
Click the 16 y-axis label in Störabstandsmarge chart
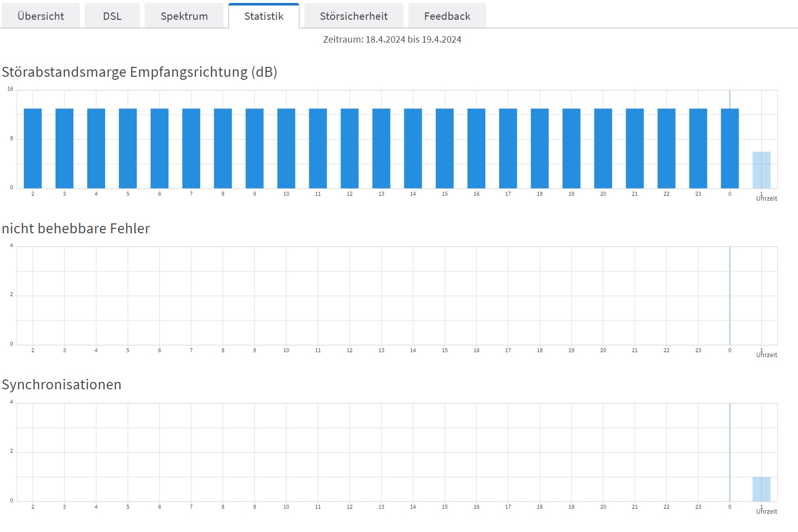tap(10, 89)
